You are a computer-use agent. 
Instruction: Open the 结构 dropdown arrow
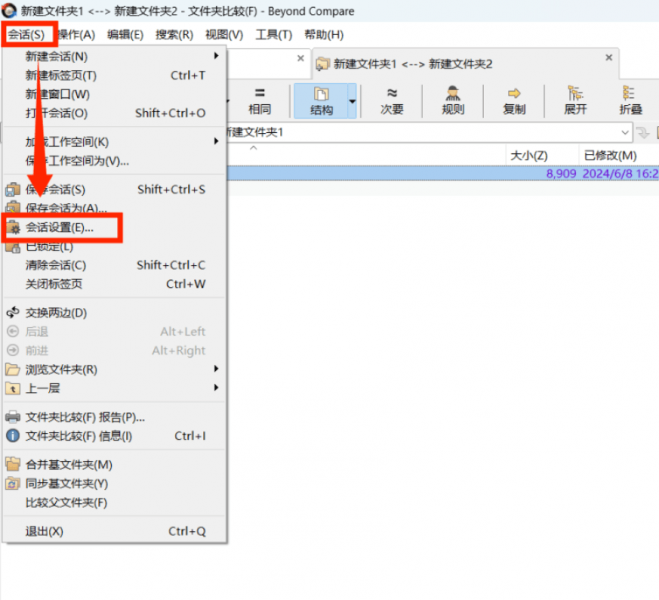[352, 101]
